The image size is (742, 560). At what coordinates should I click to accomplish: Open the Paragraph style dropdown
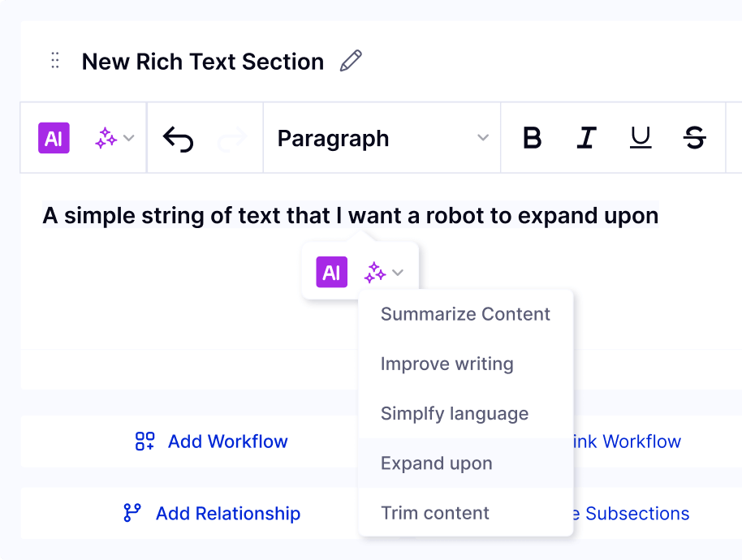(382, 138)
